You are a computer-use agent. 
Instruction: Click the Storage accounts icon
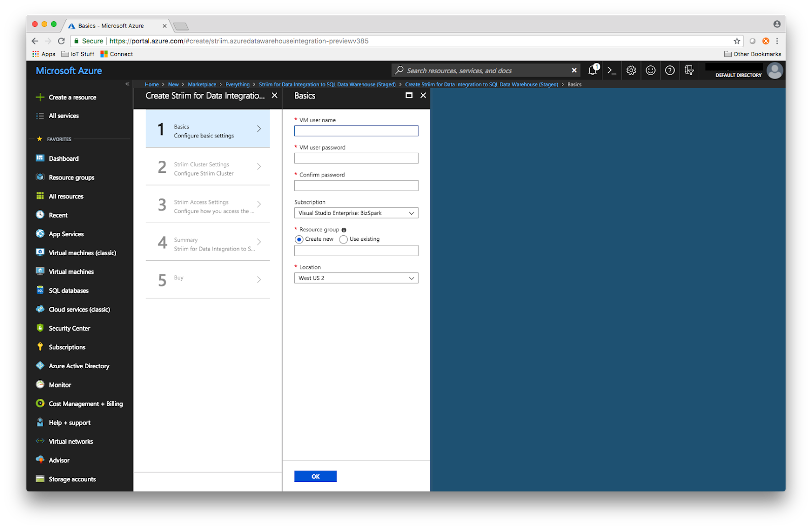pyautogui.click(x=40, y=479)
